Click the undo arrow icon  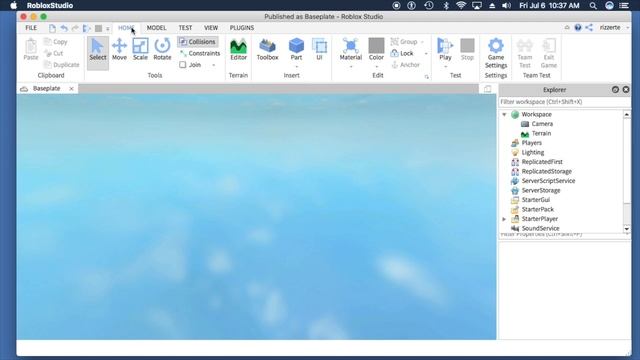click(x=64, y=28)
